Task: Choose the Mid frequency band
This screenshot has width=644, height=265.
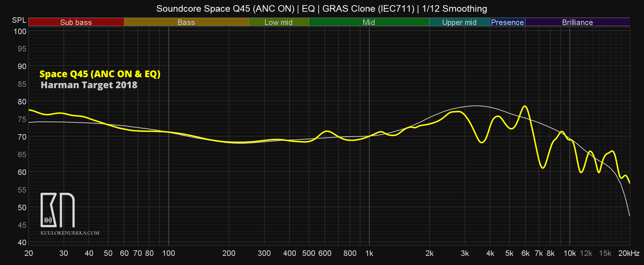Action: coord(369,23)
